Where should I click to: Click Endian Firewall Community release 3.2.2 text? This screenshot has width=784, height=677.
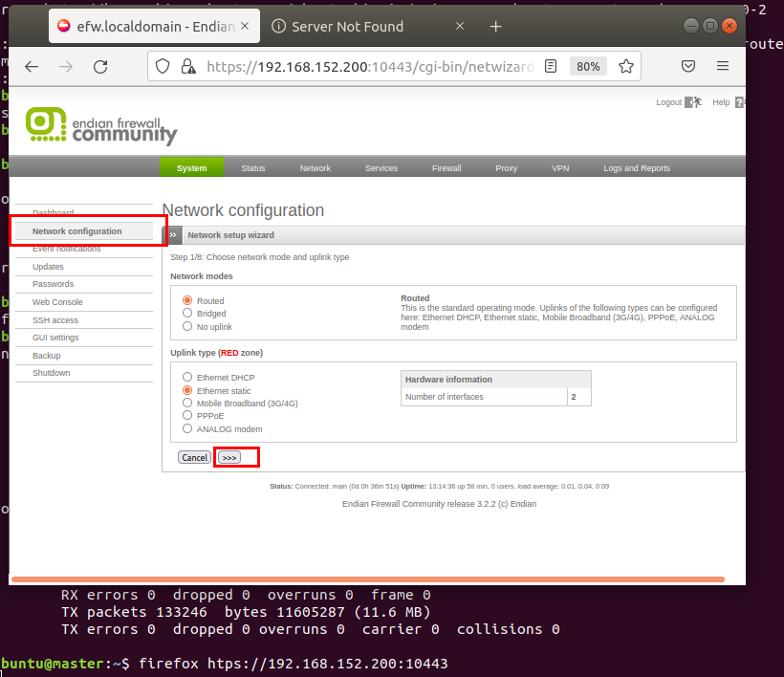(439, 504)
